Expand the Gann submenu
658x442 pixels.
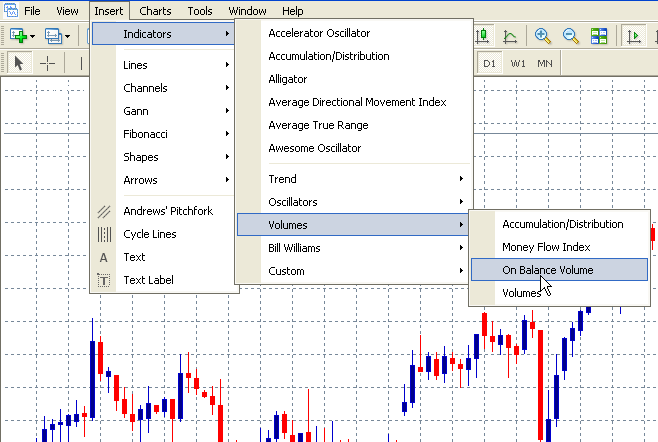click(x=163, y=111)
